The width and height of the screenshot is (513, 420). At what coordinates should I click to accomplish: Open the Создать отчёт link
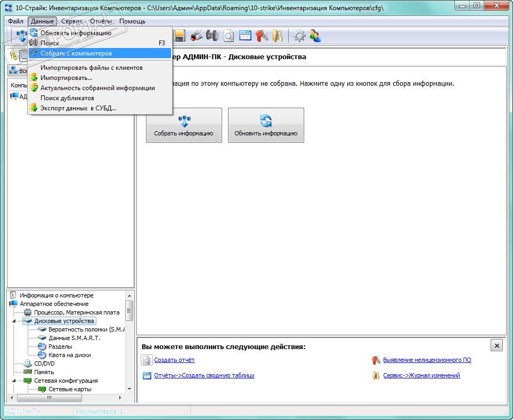(174, 360)
